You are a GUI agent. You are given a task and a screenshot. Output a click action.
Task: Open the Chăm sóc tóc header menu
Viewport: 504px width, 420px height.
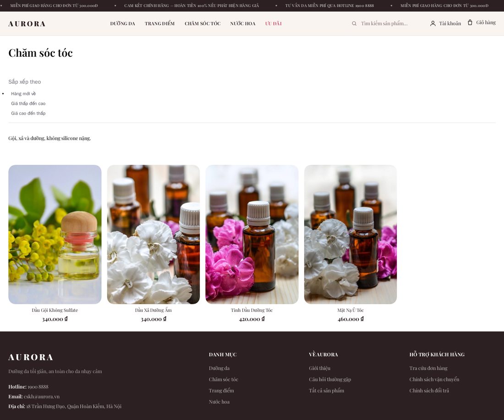203,23
